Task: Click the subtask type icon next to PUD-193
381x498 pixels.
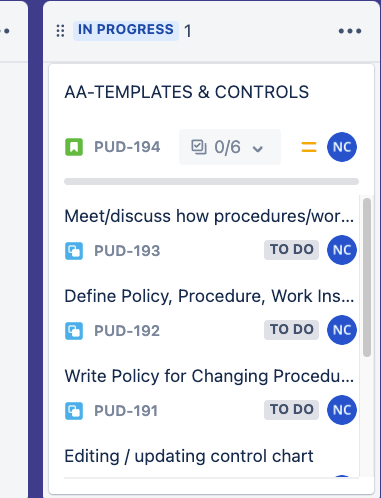Action: tap(74, 251)
